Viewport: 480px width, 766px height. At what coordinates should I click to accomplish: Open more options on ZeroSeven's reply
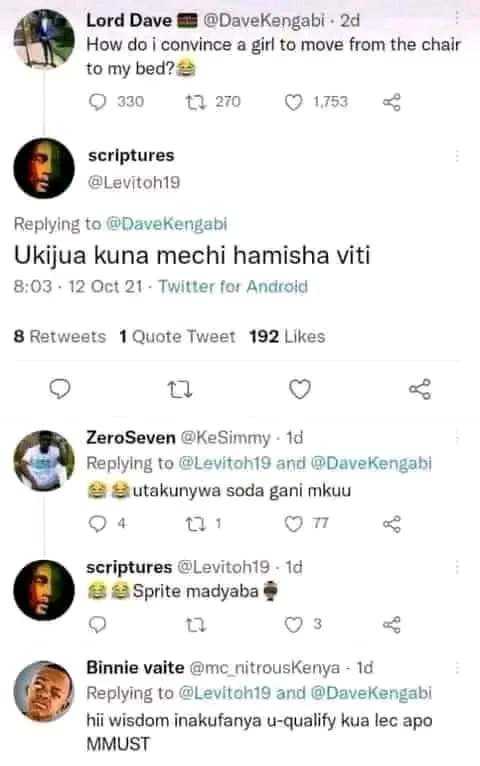[x=457, y=438]
